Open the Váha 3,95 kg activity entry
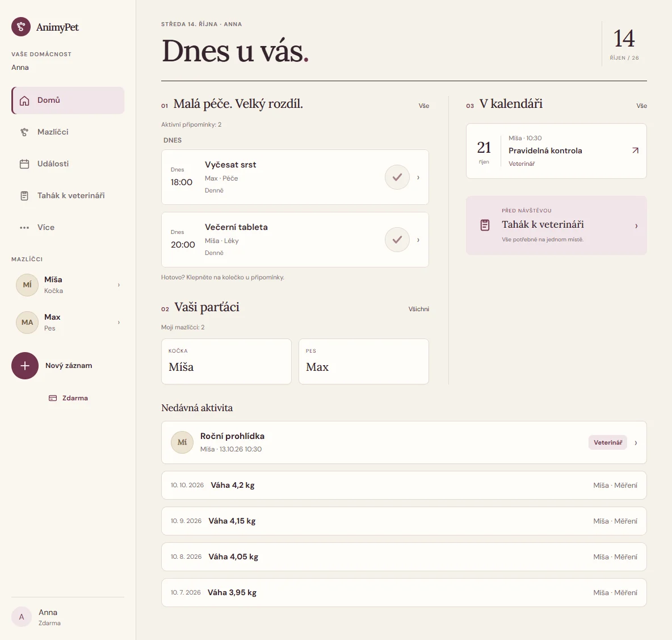The width and height of the screenshot is (672, 640). (404, 592)
